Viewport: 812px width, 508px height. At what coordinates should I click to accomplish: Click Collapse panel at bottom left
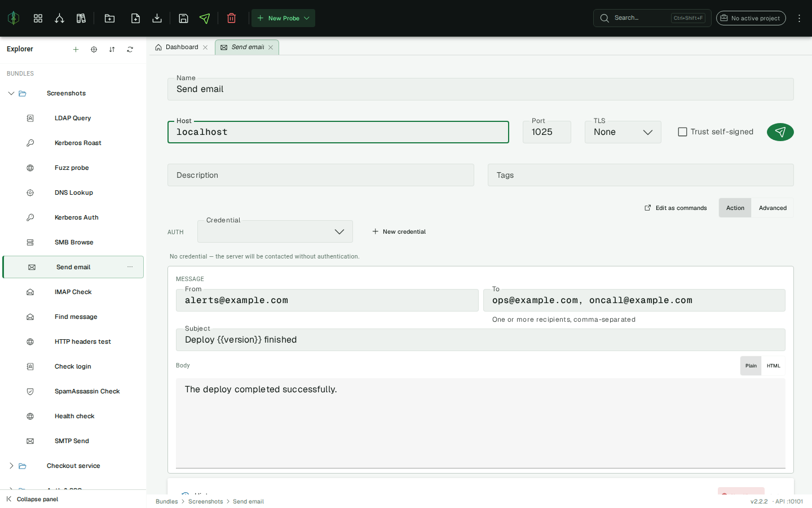point(32,499)
